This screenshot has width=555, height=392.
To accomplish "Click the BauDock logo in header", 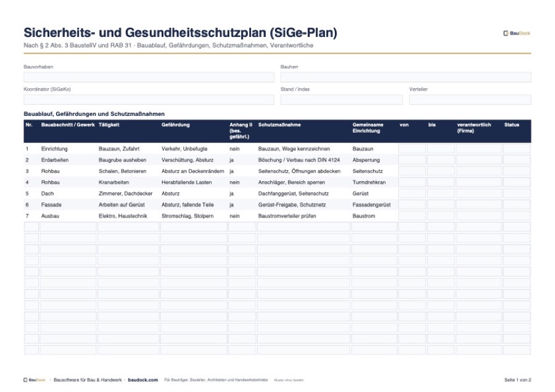I will (x=516, y=33).
